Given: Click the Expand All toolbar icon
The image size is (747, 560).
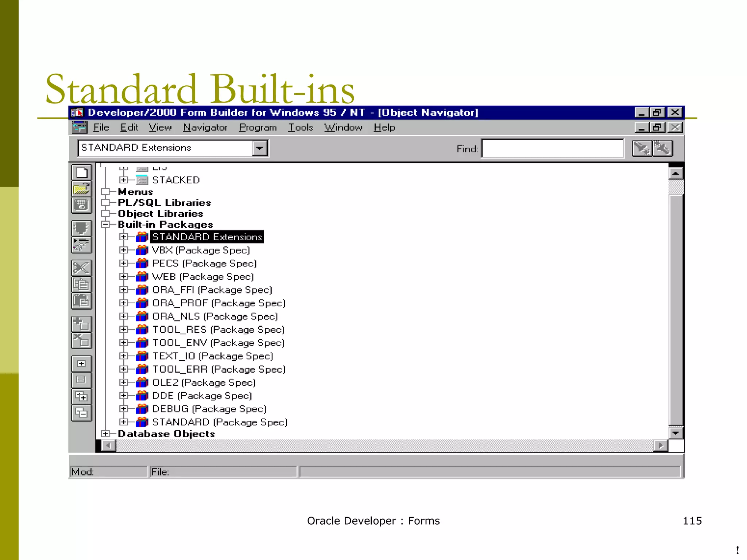Looking at the screenshot, I should point(81,397).
